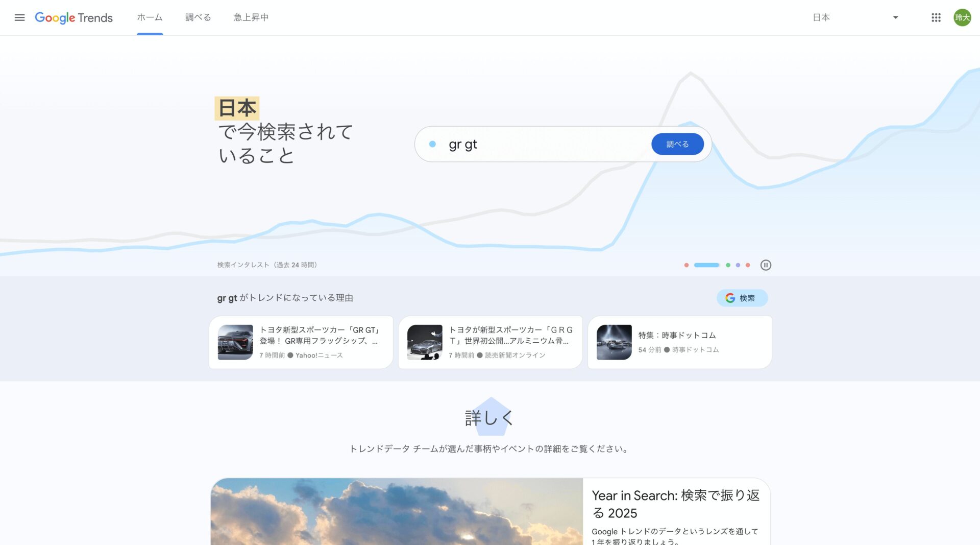Click the 時事ドットコム article thumbnail
Screen dimensions: 980x545
[x=614, y=342]
